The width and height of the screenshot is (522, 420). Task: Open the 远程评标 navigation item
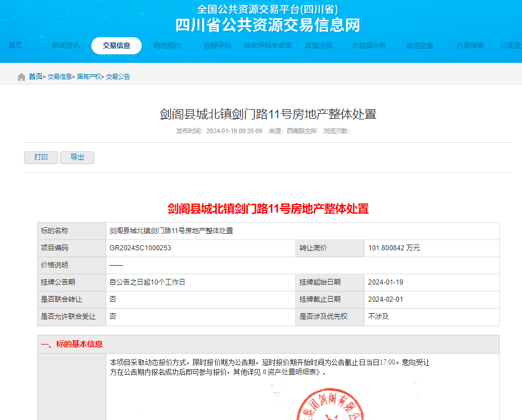point(218,46)
